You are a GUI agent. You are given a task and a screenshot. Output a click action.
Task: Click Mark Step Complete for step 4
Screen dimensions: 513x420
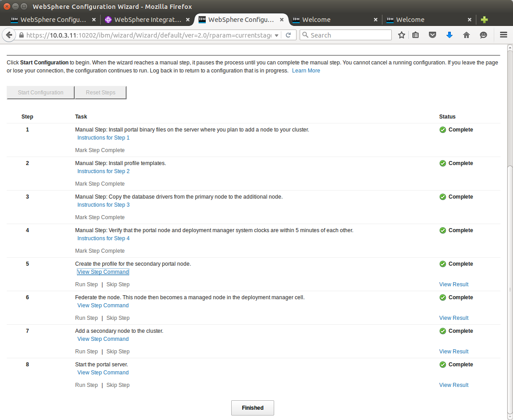tap(100, 251)
